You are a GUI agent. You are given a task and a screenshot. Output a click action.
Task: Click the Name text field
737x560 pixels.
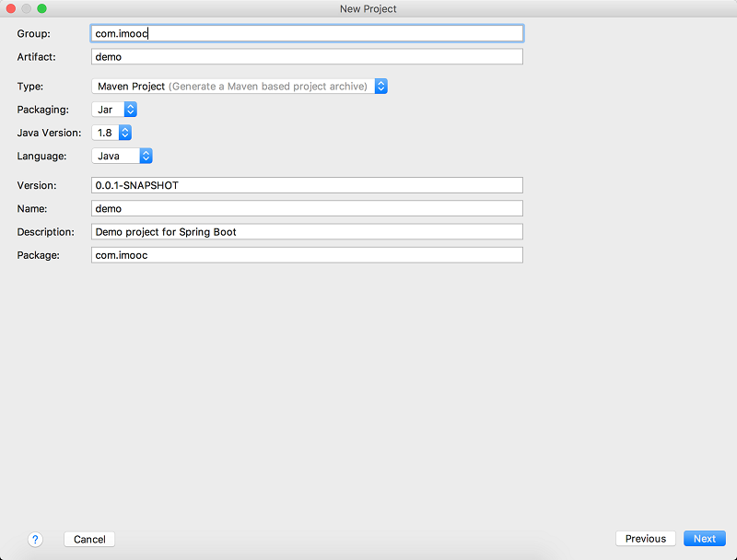(x=307, y=209)
